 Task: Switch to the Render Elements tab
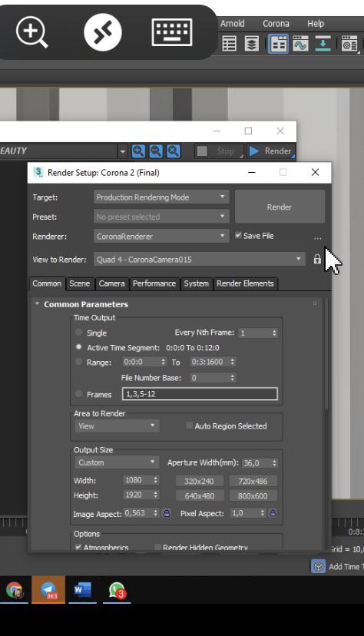pyautogui.click(x=245, y=283)
